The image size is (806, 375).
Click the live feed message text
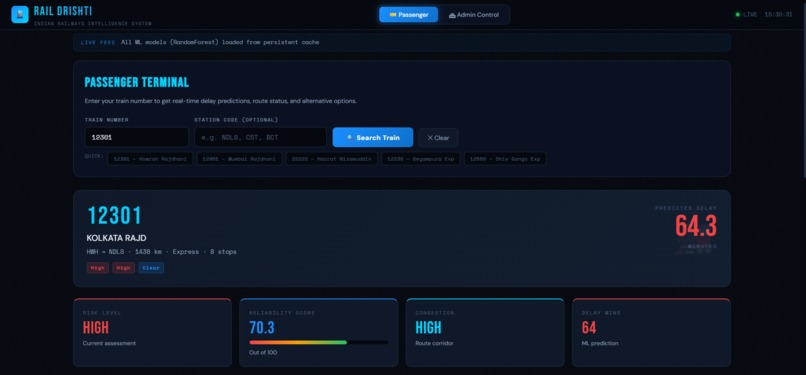pos(219,42)
